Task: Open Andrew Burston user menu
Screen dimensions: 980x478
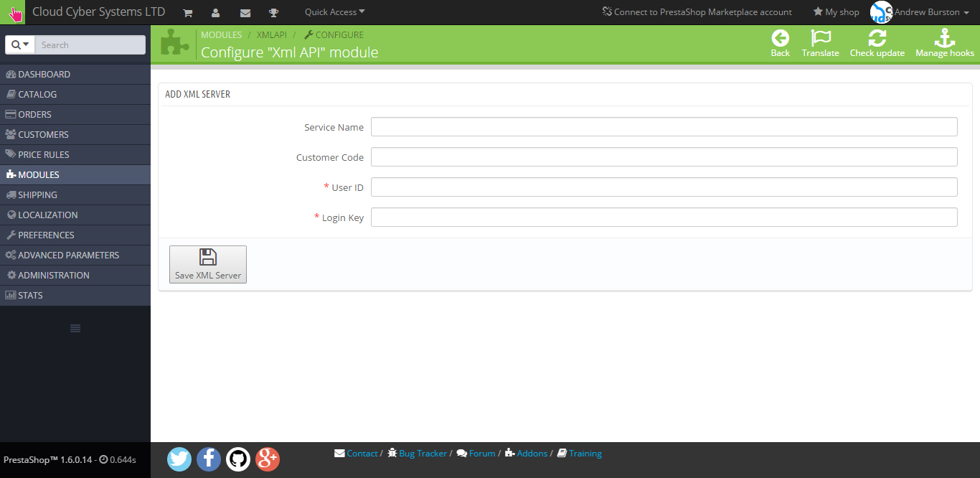Action: [x=931, y=12]
